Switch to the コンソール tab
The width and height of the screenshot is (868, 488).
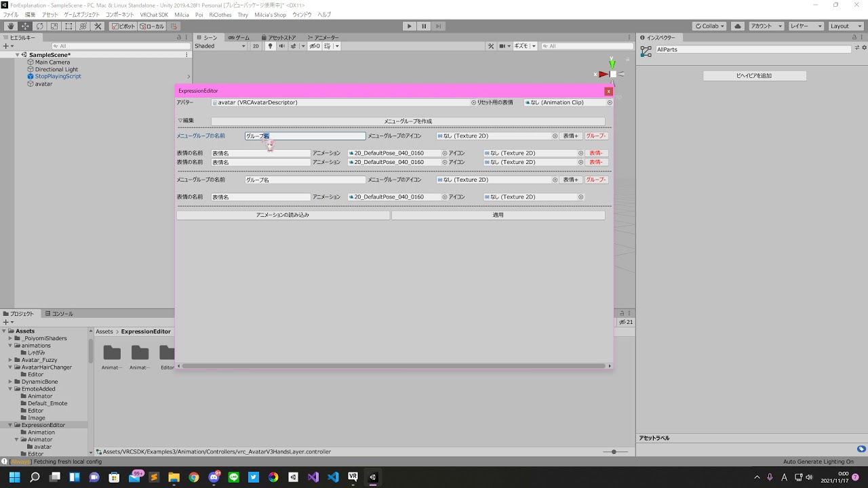(x=59, y=314)
